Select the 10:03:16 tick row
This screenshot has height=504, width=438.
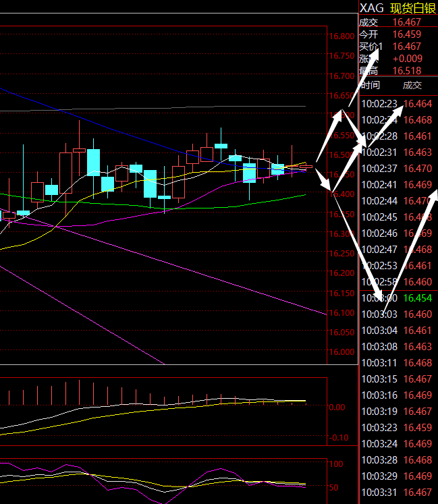pos(398,395)
